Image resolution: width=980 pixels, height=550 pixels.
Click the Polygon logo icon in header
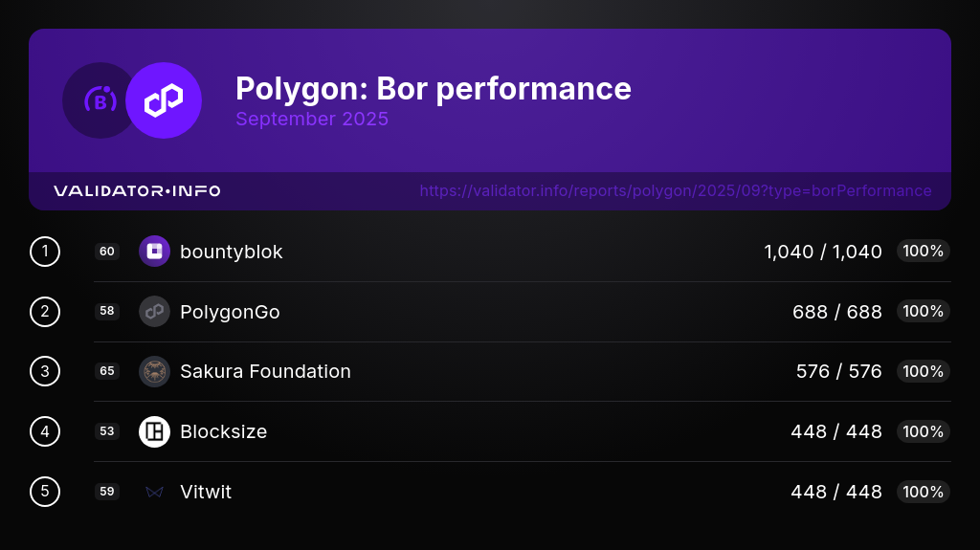coord(164,100)
